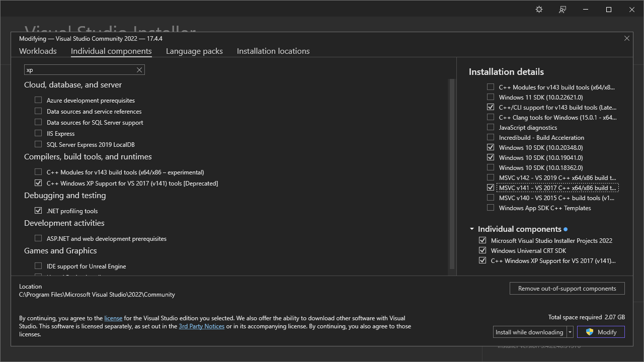644x362 pixels.
Task: Enable IDE support for Unreal Engine
Action: pyautogui.click(x=38, y=266)
